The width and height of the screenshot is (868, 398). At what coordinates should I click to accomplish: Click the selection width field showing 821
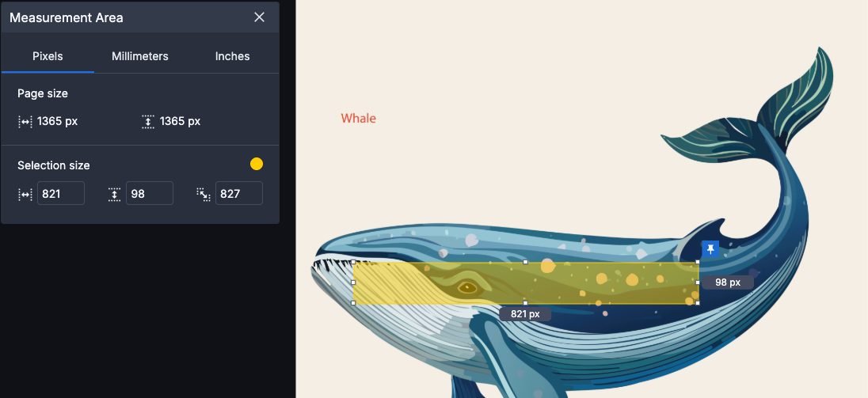click(61, 194)
